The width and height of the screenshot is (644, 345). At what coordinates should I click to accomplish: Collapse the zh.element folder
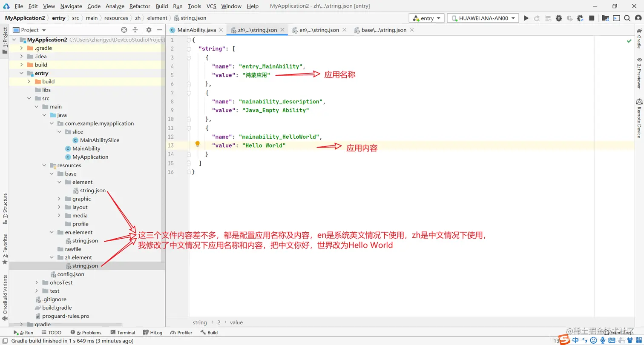pos(52,257)
